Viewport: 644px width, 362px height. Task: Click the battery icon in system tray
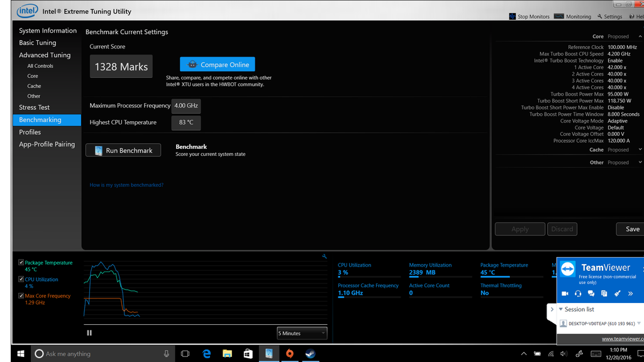537,354
